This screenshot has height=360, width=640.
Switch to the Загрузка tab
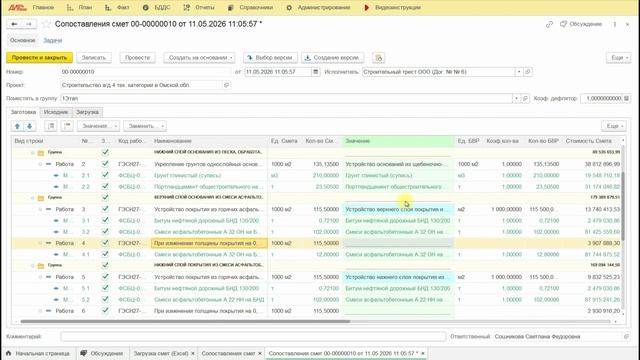(87, 112)
